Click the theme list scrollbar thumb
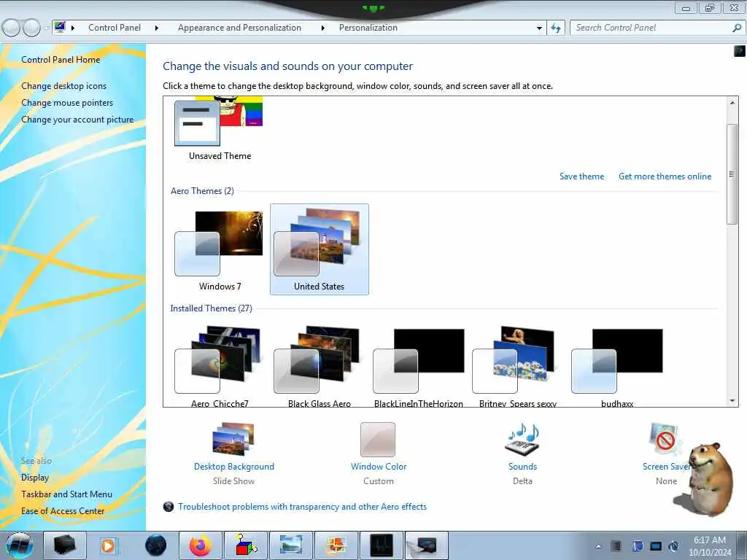This screenshot has width=747, height=560. click(732, 174)
